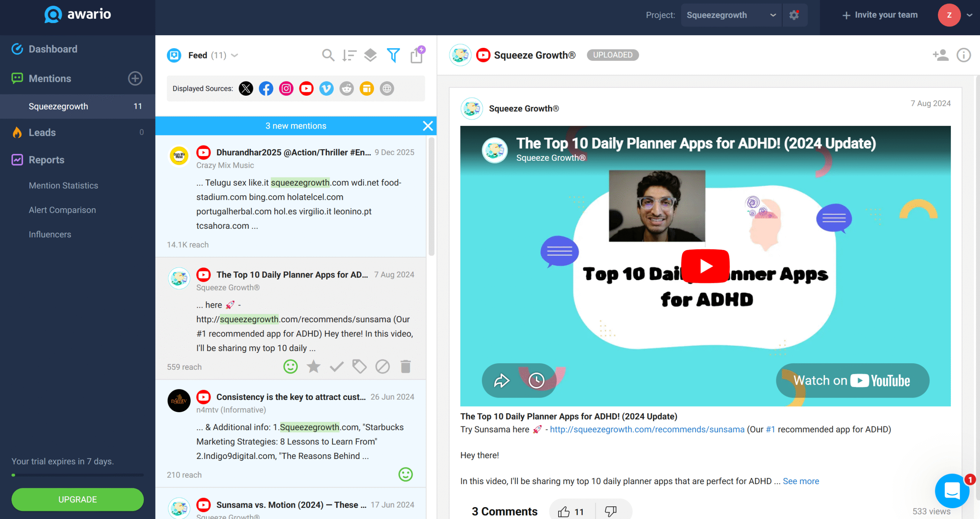The width and height of the screenshot is (980, 519).
Task: Toggle the Reddit source
Action: [346, 88]
